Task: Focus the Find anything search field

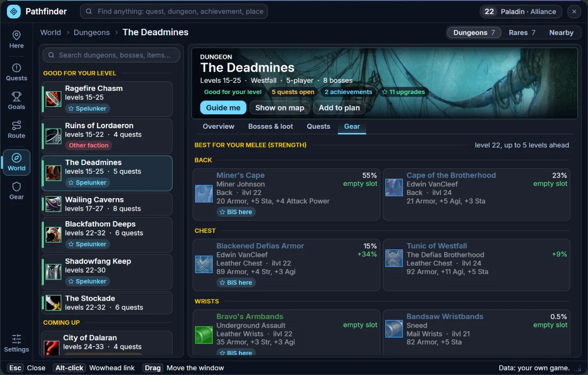Action: [x=174, y=12]
